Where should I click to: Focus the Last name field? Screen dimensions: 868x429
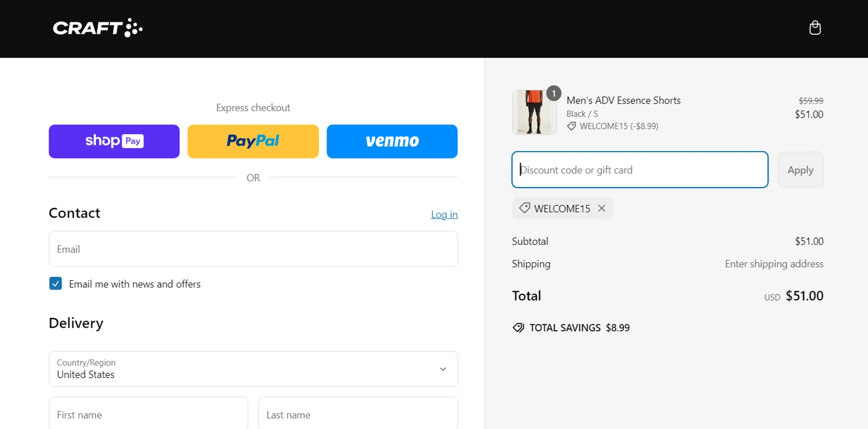(x=358, y=415)
